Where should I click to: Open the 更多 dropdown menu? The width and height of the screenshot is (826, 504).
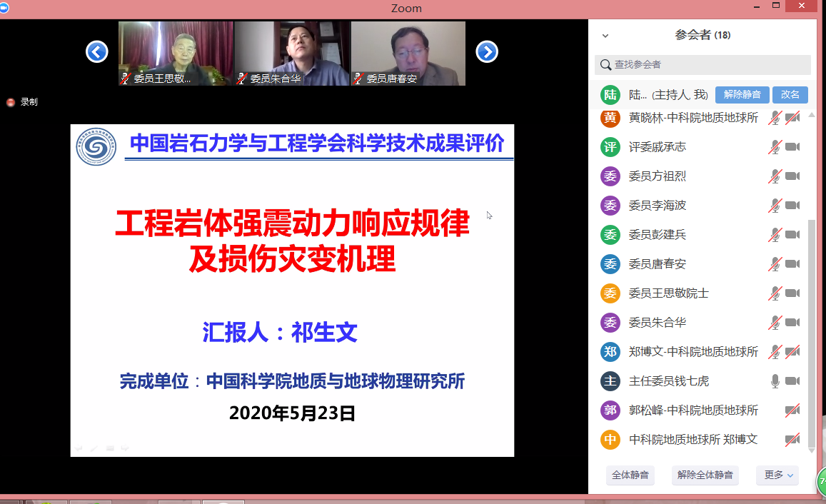[x=777, y=475]
